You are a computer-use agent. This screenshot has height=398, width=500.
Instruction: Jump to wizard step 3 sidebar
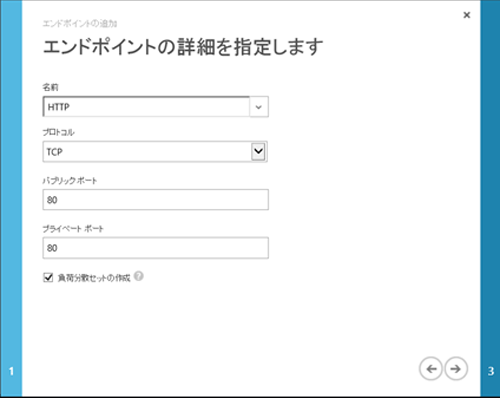490,199
